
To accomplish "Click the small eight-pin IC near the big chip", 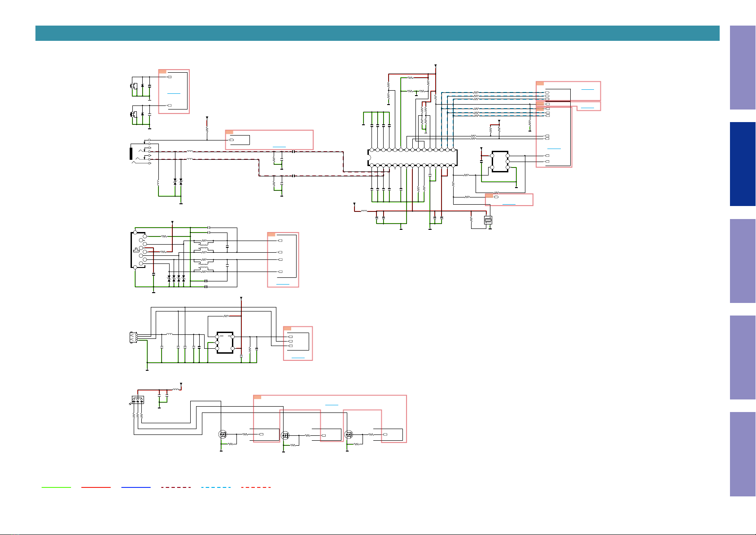I will (x=500, y=161).
